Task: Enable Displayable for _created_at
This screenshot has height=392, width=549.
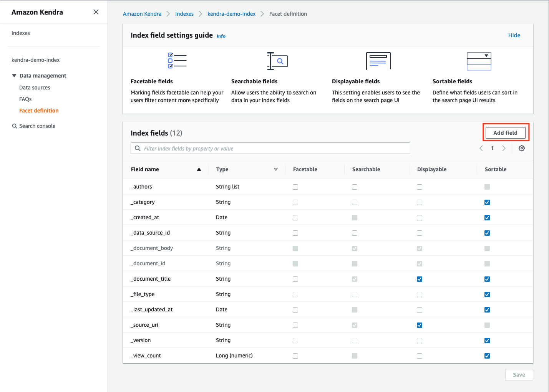Action: [x=420, y=218]
